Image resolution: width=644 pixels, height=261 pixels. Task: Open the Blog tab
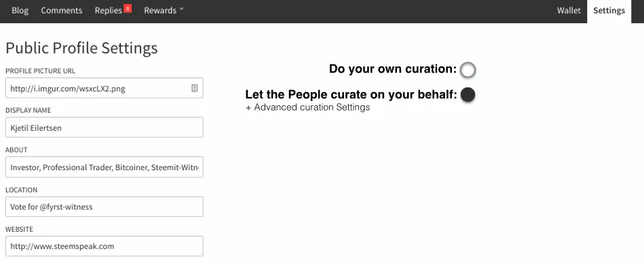pyautogui.click(x=20, y=11)
